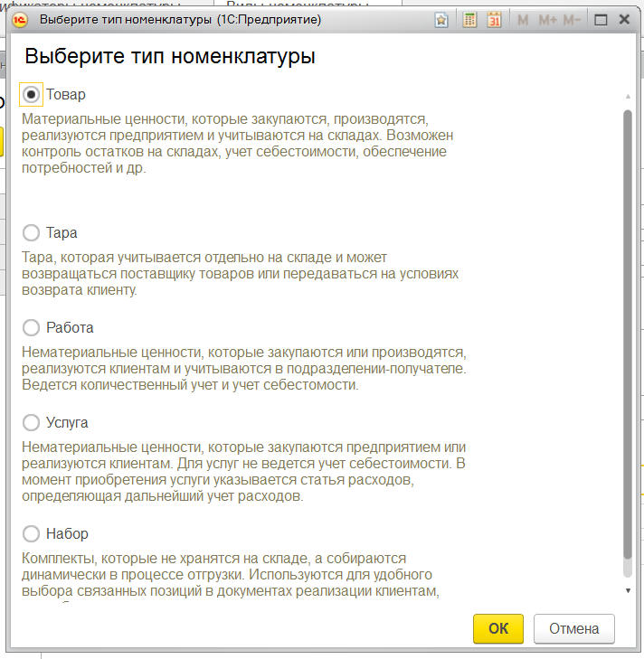Click the M- memory subtract button
This screenshot has height=659, width=644.
point(572,19)
